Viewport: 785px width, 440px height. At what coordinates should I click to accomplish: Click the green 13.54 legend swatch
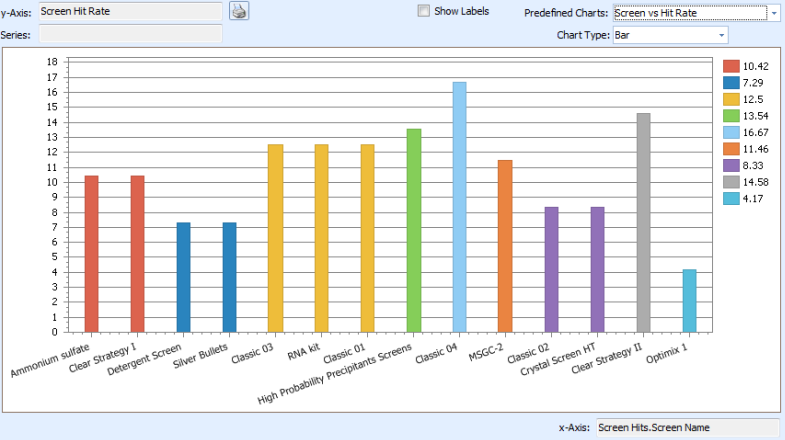(731, 116)
